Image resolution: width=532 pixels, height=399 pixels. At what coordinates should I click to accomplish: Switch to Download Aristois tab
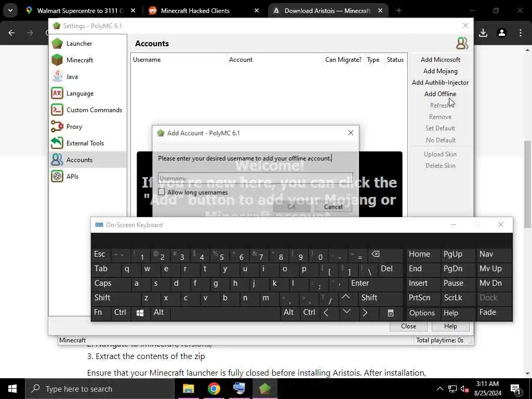[x=328, y=11]
